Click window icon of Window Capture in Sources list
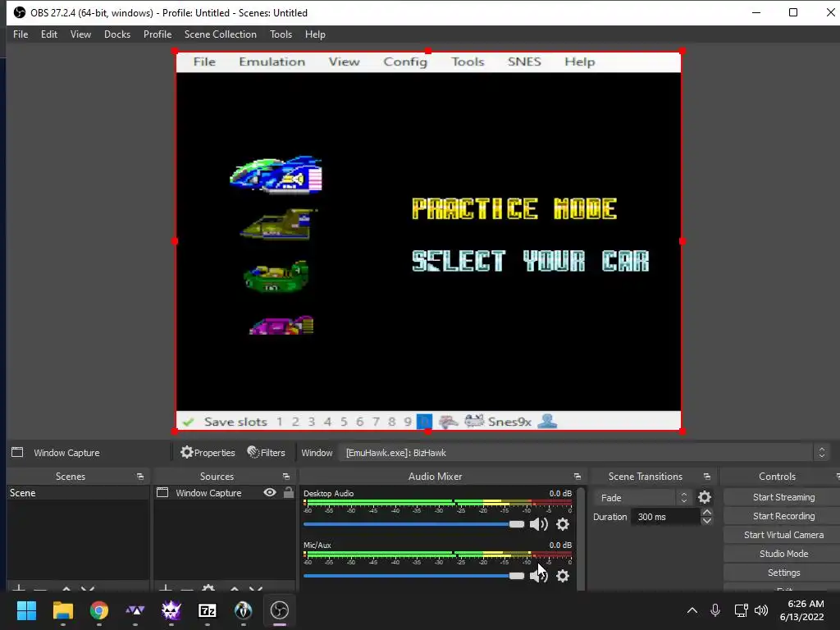This screenshot has height=630, width=840. [x=162, y=492]
